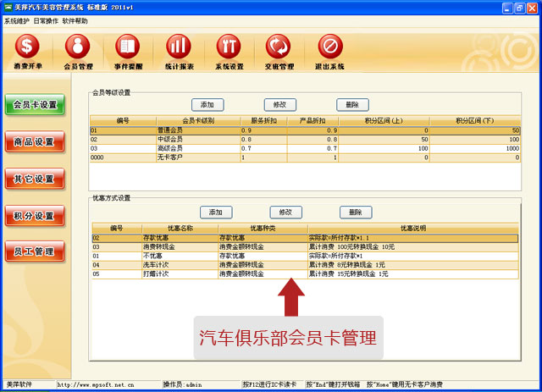The width and height of the screenshot is (542, 392).
Task: Open the 统计报表 statistics report icon
Action: (x=179, y=50)
